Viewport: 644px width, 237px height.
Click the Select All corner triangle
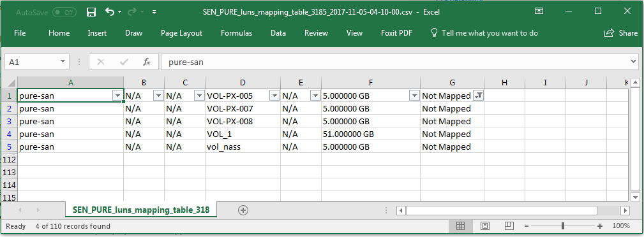11,82
